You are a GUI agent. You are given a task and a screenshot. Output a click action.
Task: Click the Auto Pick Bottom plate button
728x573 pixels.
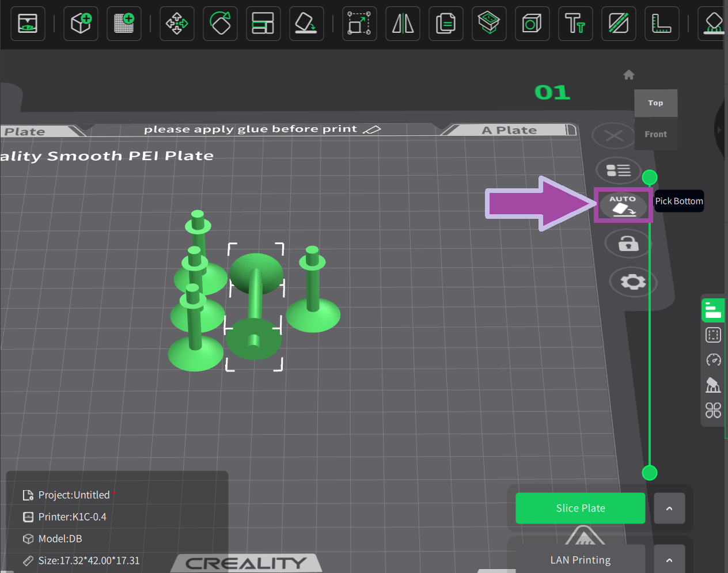click(623, 205)
